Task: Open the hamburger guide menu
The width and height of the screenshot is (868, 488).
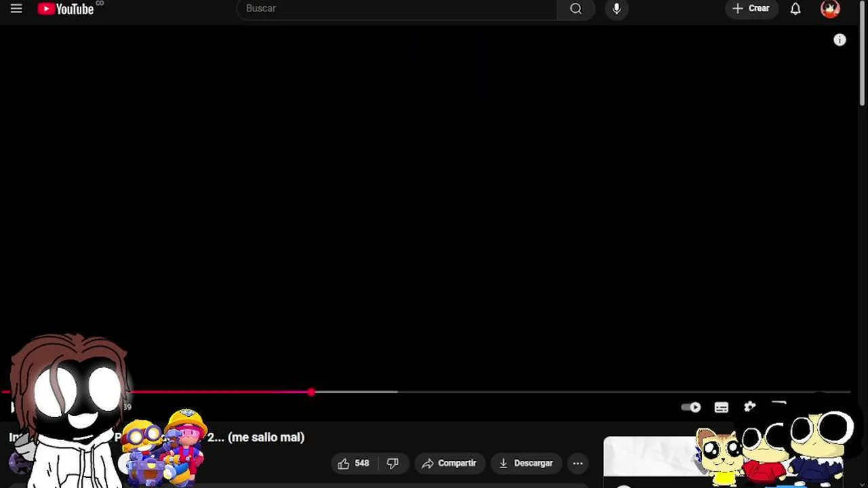Action: (16, 9)
